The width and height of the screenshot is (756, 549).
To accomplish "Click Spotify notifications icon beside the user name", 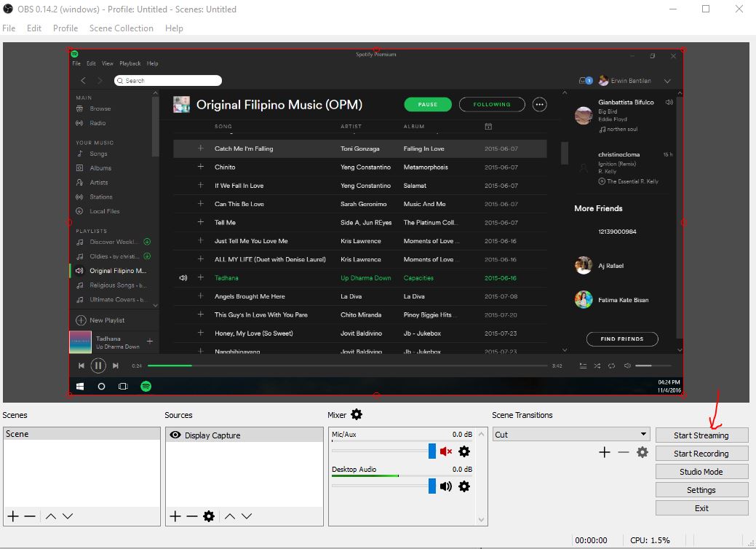I will pos(585,81).
